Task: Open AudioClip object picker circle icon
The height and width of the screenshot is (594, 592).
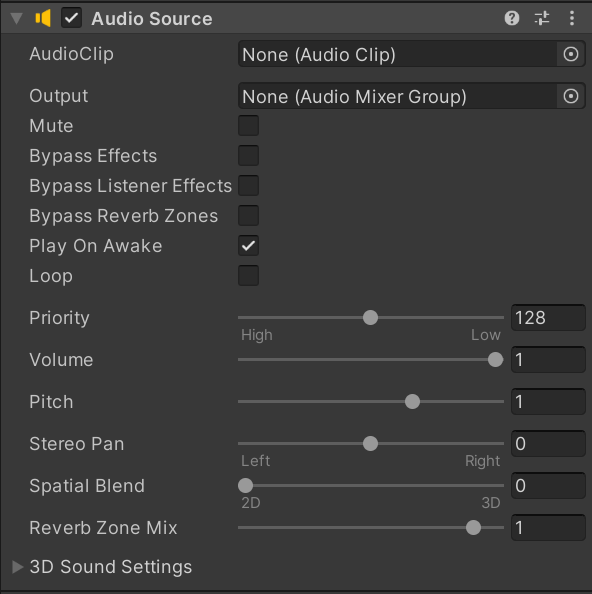Action: (x=571, y=54)
